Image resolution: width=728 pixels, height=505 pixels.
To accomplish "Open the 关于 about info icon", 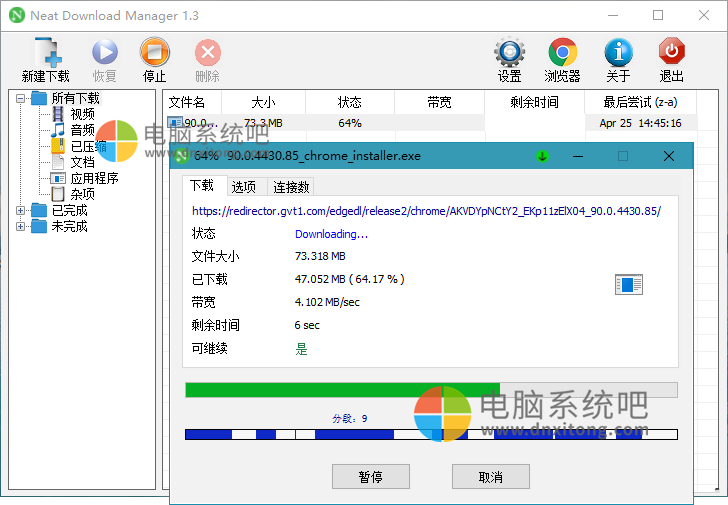I will point(618,52).
